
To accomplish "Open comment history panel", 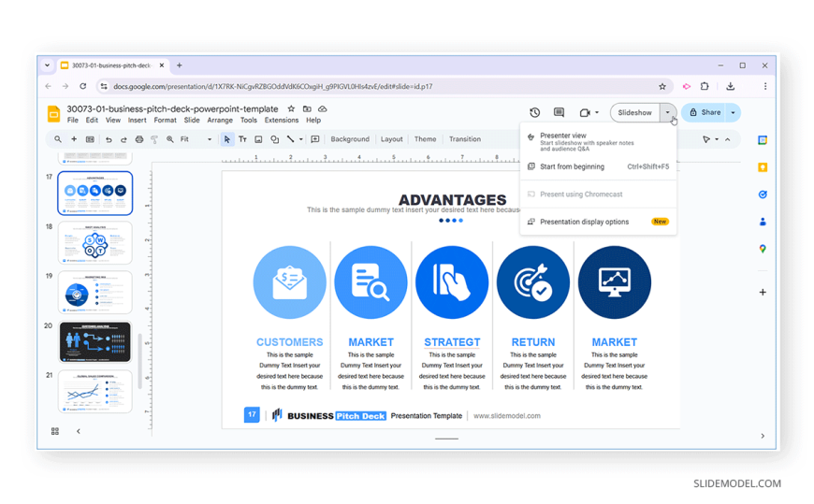I will (560, 112).
